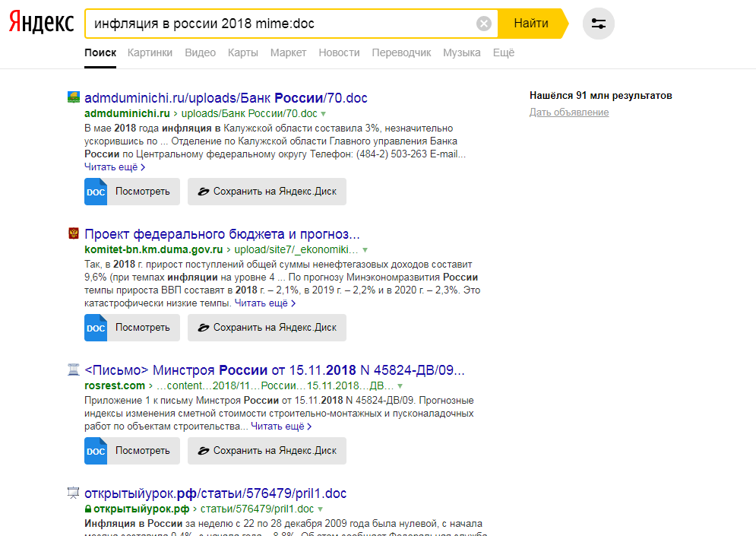Open the search settings filter icon

pos(598,23)
